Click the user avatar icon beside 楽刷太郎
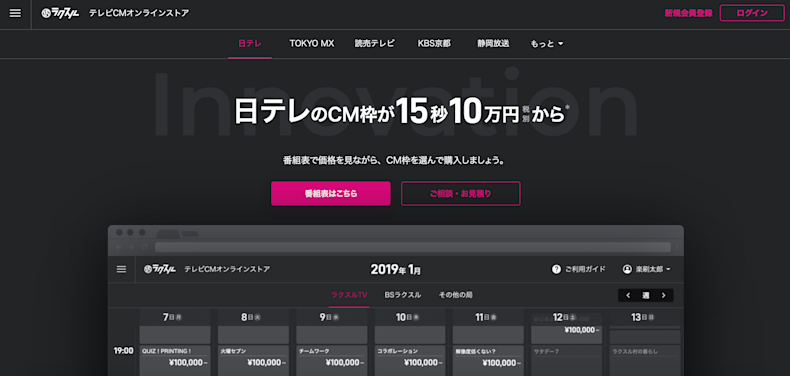Viewport: 790px width, 376px height. (x=627, y=269)
